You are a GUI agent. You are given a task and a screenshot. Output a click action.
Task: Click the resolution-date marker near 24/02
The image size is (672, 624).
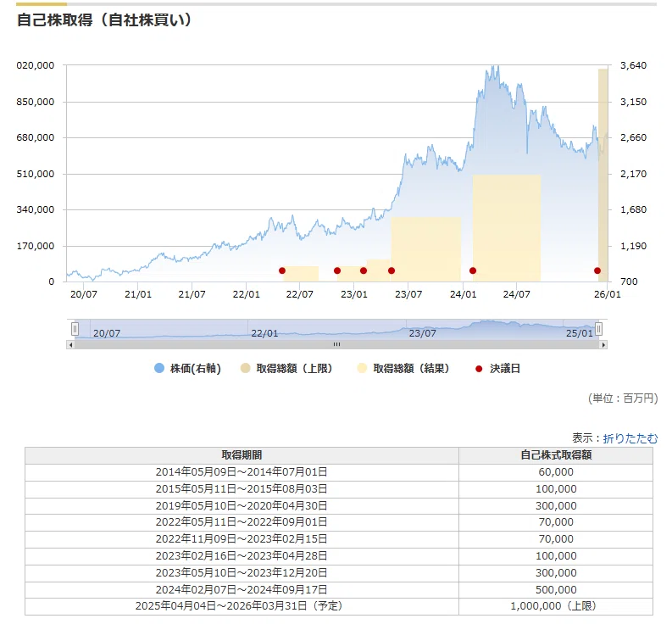[x=473, y=270]
